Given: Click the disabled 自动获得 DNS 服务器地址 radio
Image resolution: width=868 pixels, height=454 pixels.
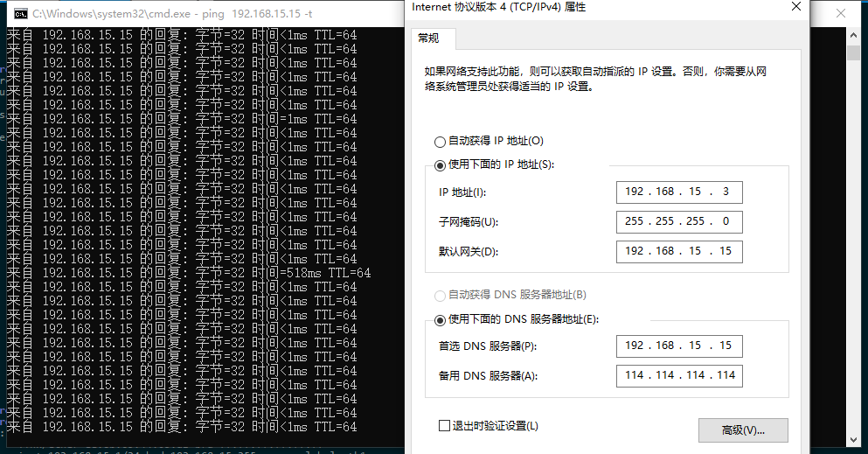Looking at the screenshot, I should coord(440,296).
